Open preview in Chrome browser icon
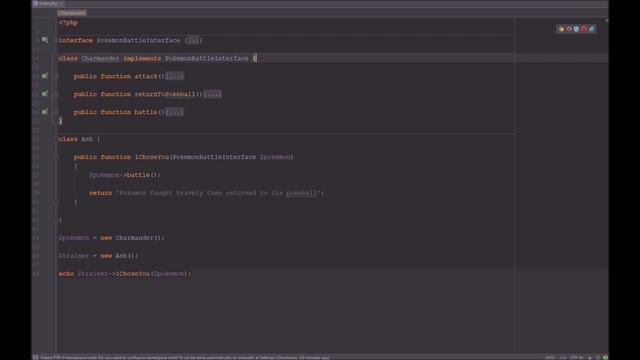The height and width of the screenshot is (360, 640). point(561,29)
